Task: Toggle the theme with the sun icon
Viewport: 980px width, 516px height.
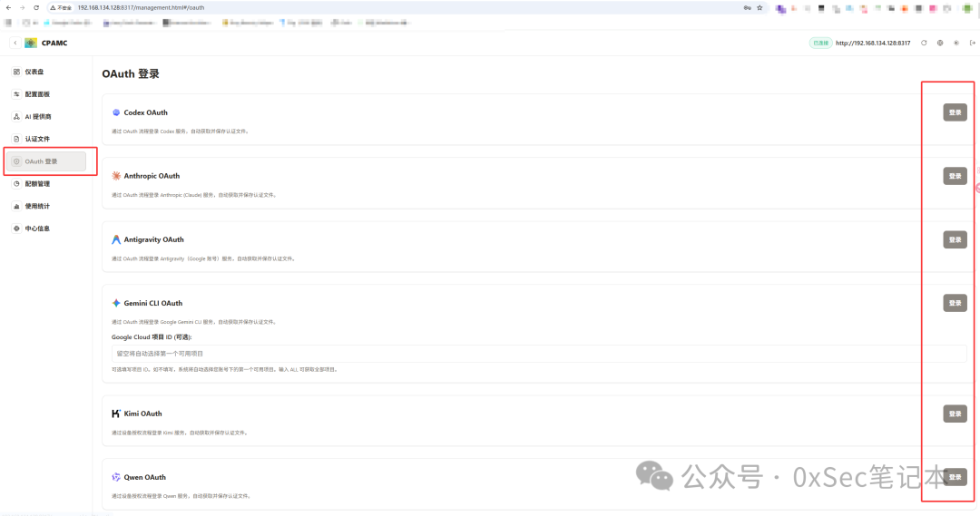Action: pos(956,44)
